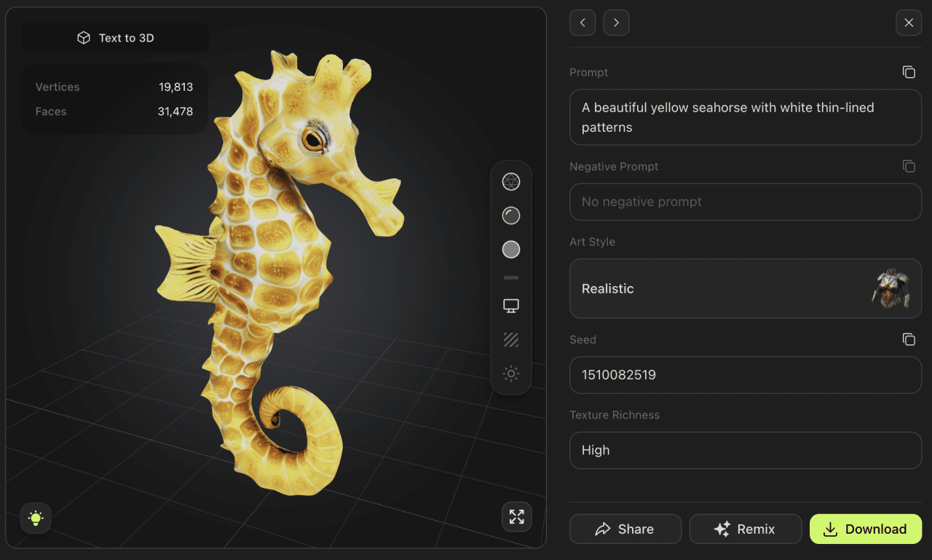Screen dimensions: 932x560
Task: Navigate to previous model with left arrow
Action: (582, 23)
